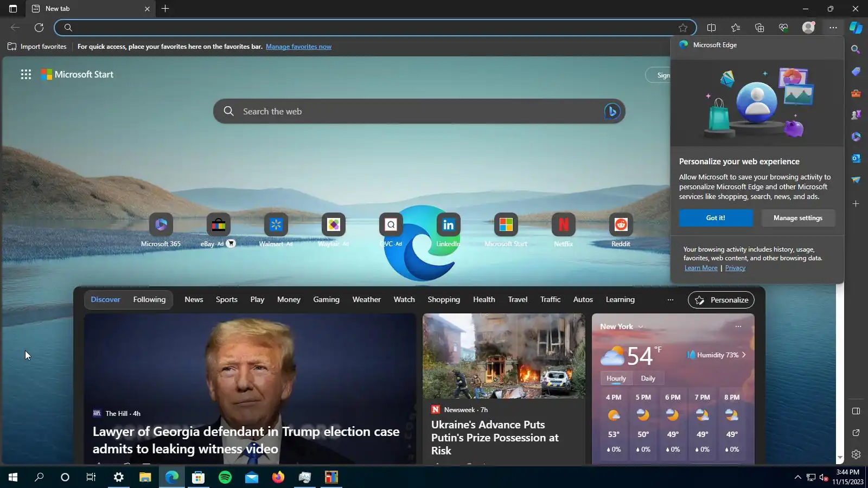This screenshot has width=868, height=488.
Task: Open Microsoft 365 in the sidebar
Action: point(856,137)
